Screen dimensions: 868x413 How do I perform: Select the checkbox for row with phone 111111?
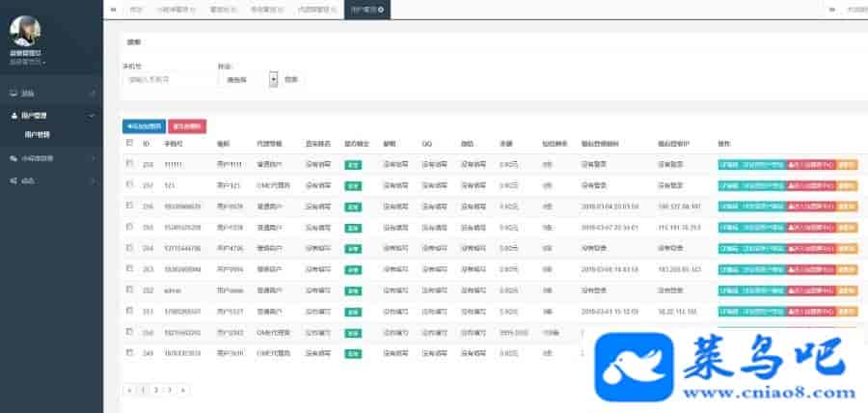130,164
